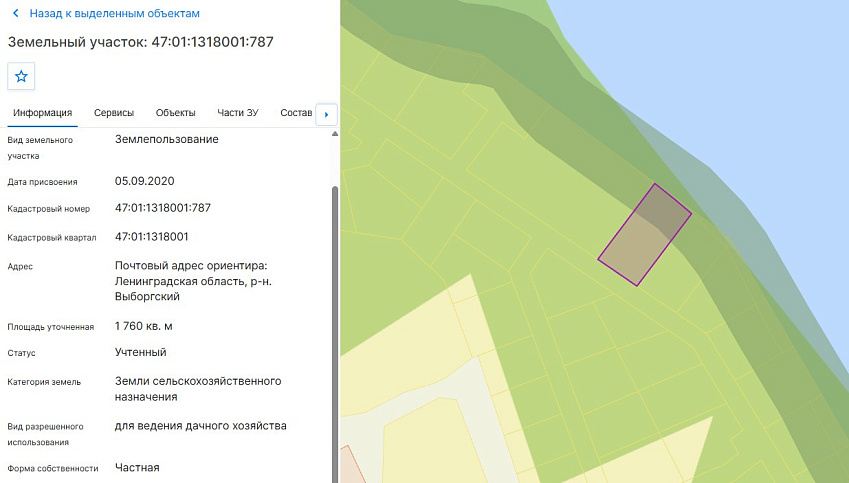Image resolution: width=849 pixels, height=483 pixels.
Task: Switch to the Сервисы tab
Action: (x=114, y=113)
